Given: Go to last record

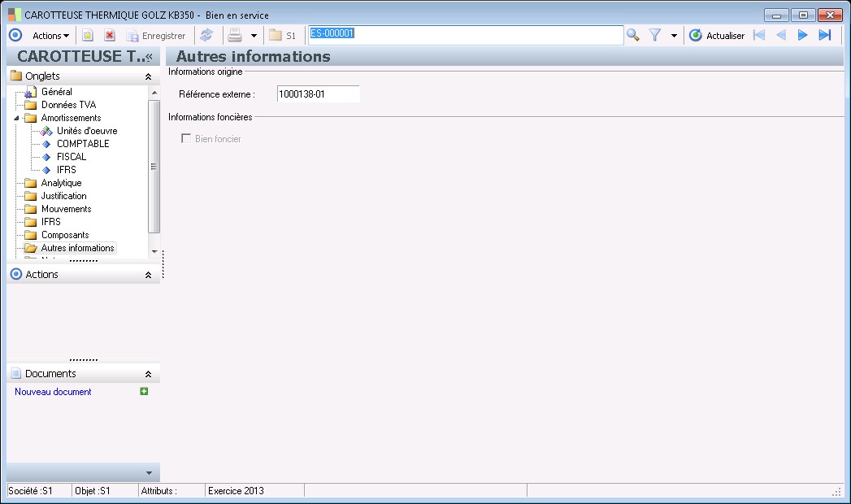Looking at the screenshot, I should coord(825,35).
